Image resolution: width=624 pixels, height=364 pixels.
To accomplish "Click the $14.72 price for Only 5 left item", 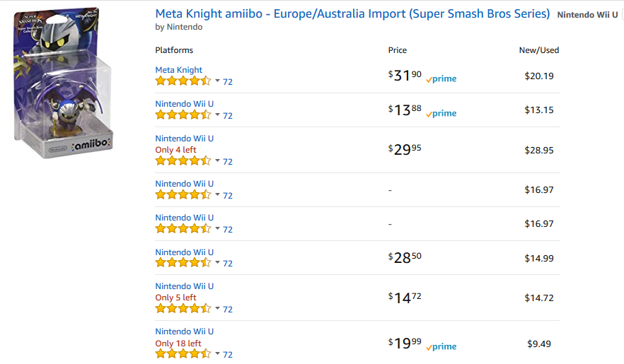I will pos(405,298).
